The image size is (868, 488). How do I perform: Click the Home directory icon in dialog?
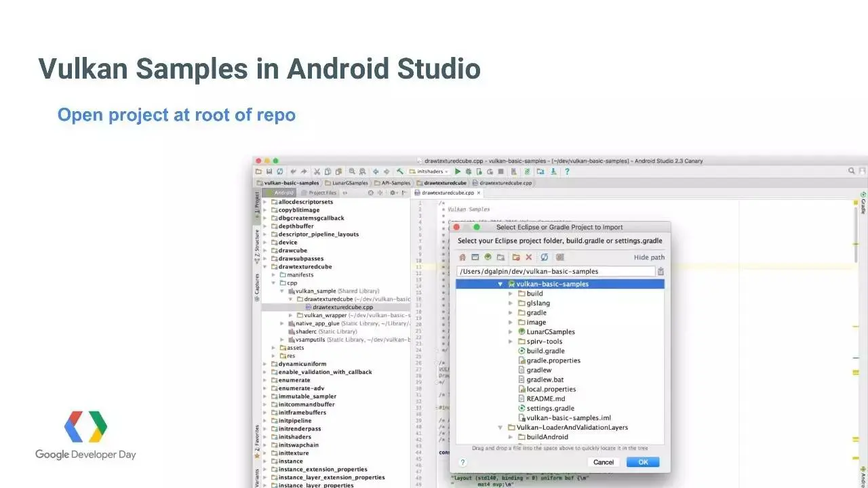tap(462, 258)
